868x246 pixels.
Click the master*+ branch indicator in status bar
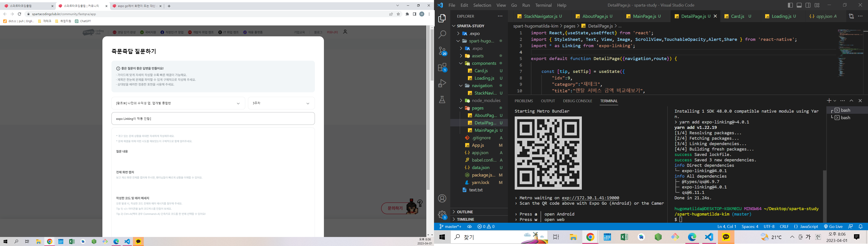(450, 227)
